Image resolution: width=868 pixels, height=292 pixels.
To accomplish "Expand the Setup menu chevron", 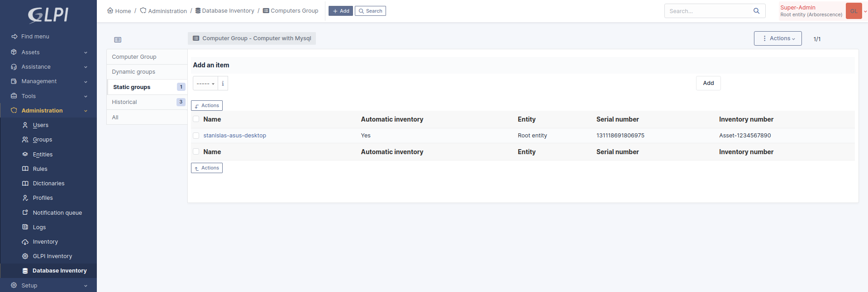I will [86, 286].
